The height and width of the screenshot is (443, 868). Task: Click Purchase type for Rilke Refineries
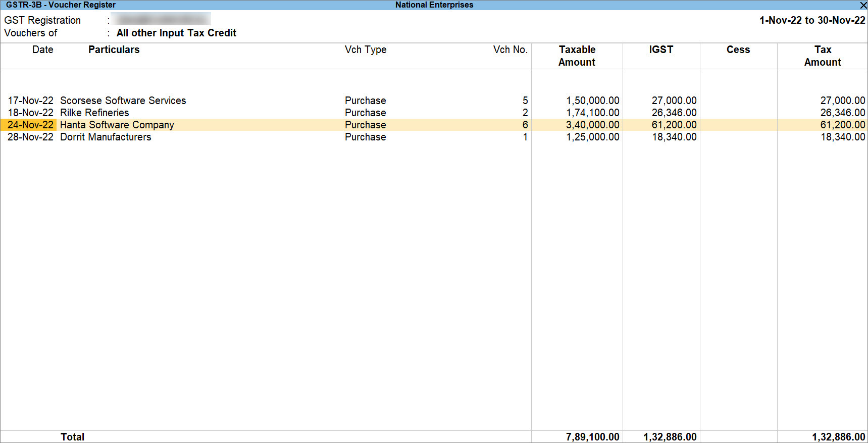tap(366, 113)
